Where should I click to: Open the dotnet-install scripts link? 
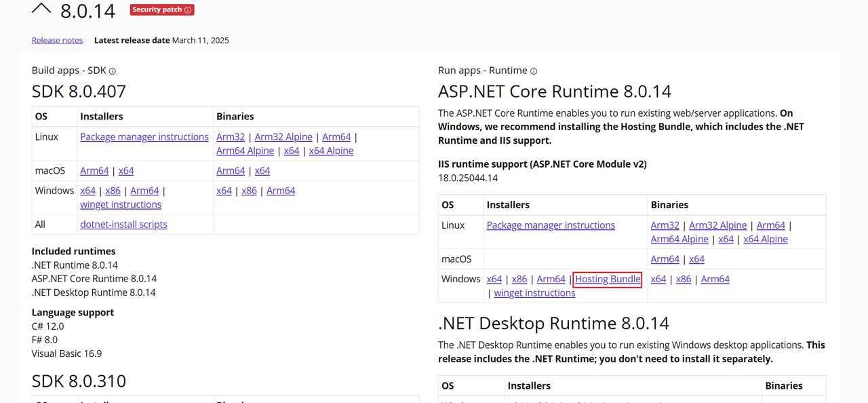123,225
